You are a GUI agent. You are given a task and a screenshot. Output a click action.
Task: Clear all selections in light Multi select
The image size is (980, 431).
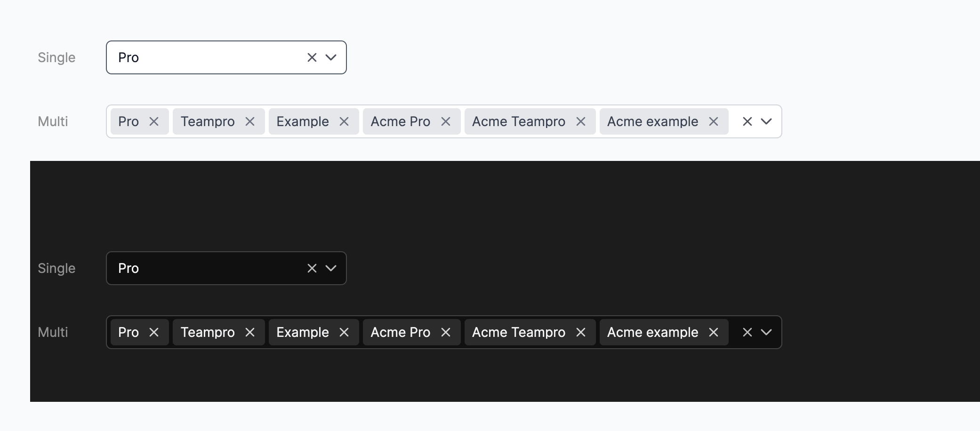pyautogui.click(x=747, y=121)
